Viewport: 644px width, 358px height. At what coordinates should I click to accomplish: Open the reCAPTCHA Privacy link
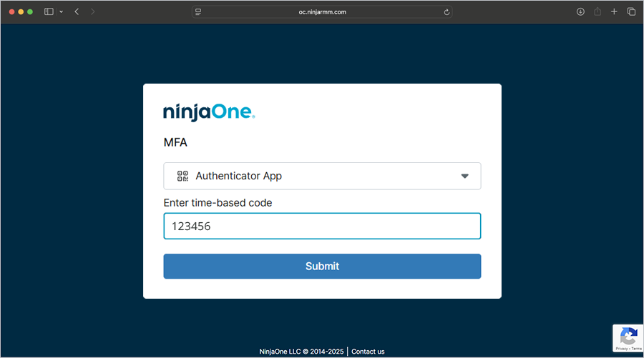[x=620, y=347]
